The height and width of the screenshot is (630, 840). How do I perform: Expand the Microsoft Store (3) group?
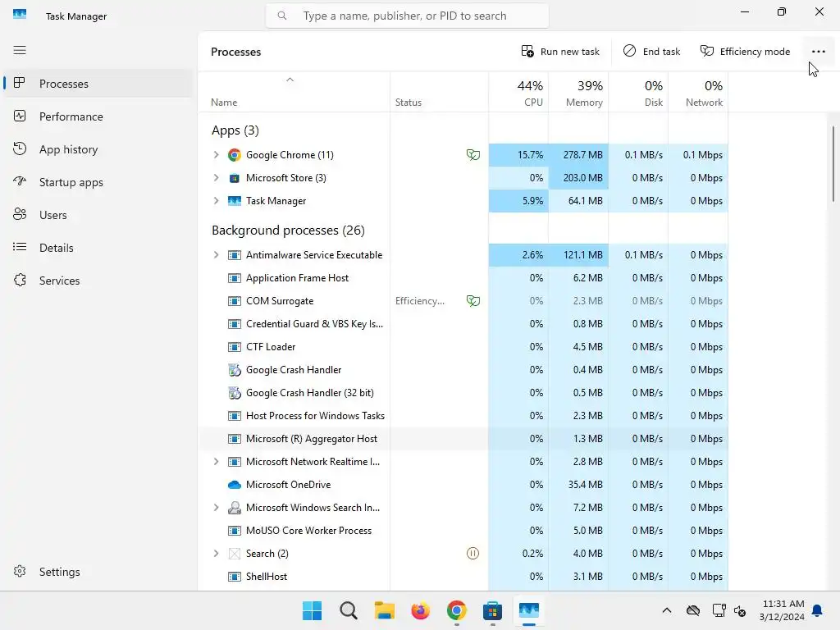(216, 178)
